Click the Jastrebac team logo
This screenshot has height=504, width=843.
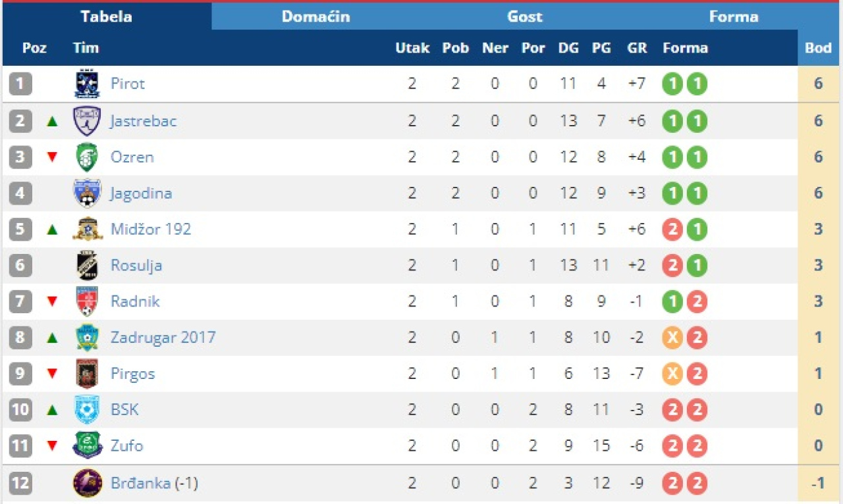point(87,121)
